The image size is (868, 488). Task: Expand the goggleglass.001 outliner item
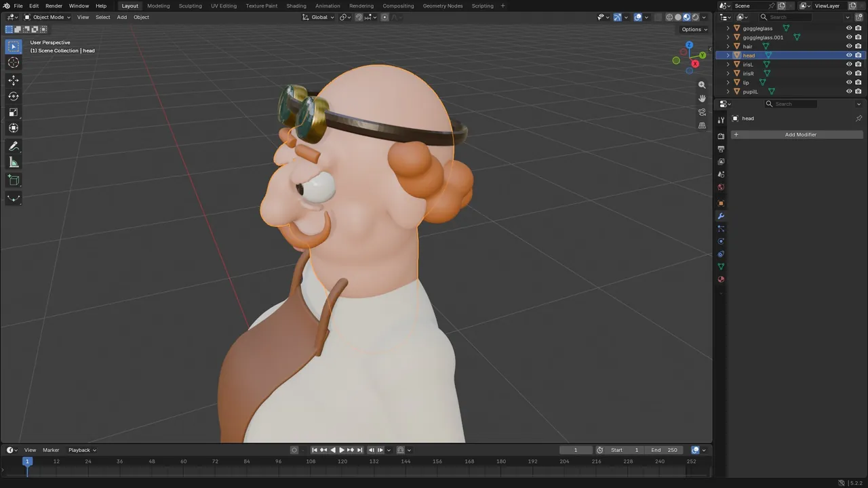[728, 37]
